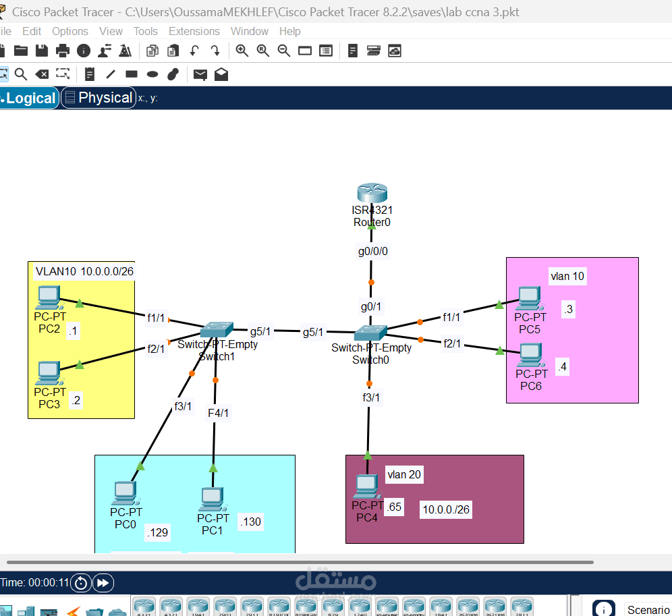Click the Power Cycle Devices button
The image size is (672, 616).
tap(81, 583)
